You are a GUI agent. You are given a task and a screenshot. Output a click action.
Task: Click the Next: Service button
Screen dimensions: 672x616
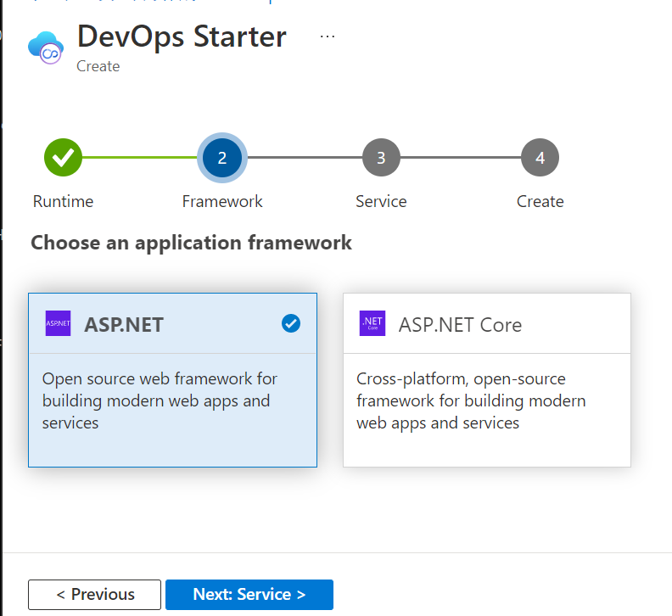(249, 595)
